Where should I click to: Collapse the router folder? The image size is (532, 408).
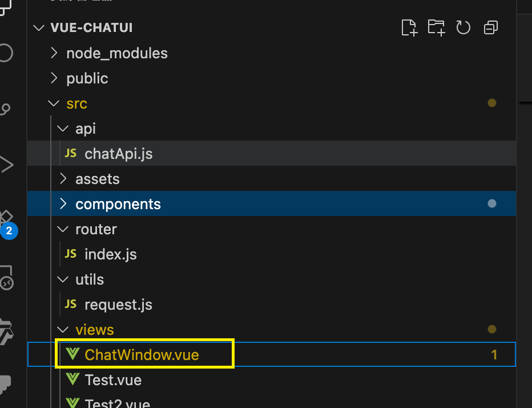[63, 229]
